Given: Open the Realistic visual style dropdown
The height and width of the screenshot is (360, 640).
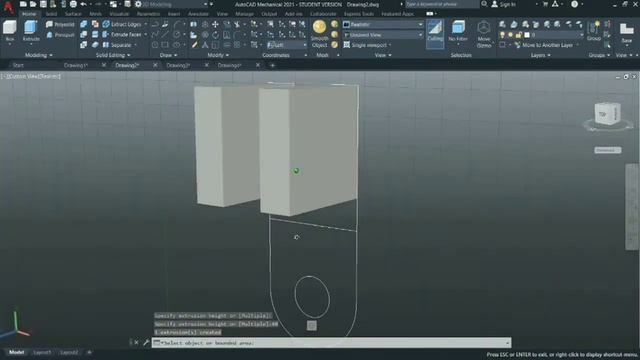Looking at the screenshot, I should click(382, 24).
